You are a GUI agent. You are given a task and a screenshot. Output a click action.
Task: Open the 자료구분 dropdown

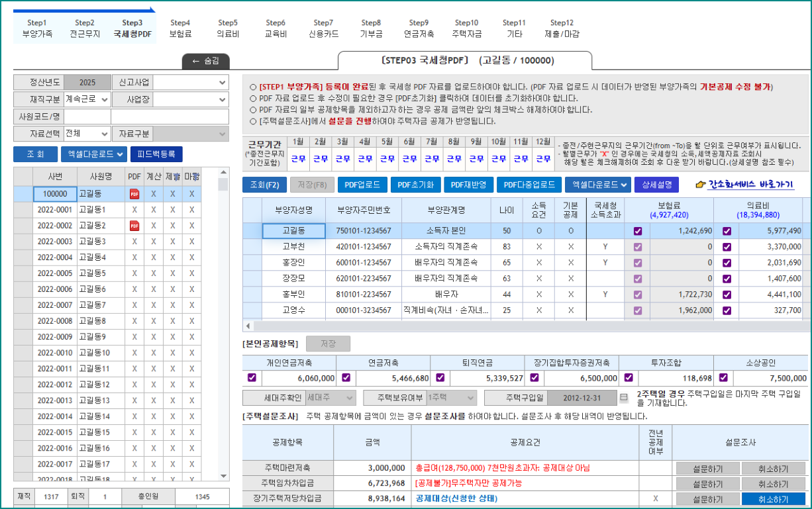[191, 134]
